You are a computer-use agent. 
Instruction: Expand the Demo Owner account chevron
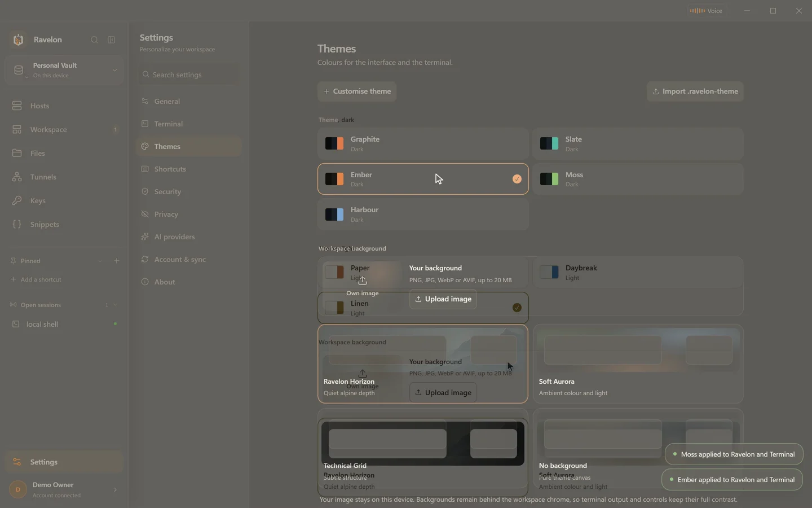[115, 489]
